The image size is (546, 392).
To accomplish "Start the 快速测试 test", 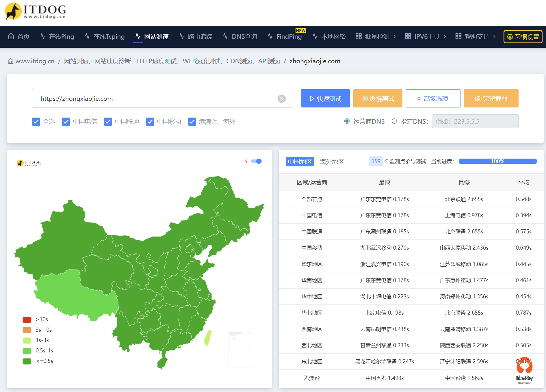I will (x=325, y=99).
